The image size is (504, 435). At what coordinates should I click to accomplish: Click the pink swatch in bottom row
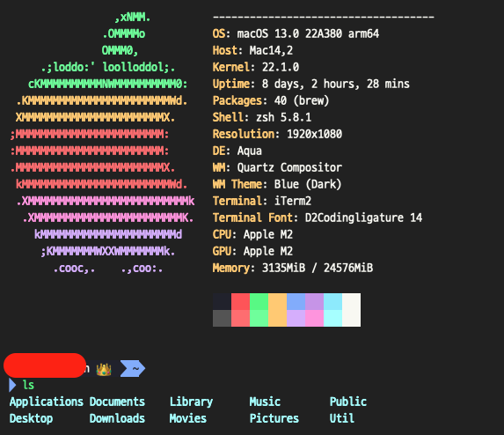click(x=314, y=318)
